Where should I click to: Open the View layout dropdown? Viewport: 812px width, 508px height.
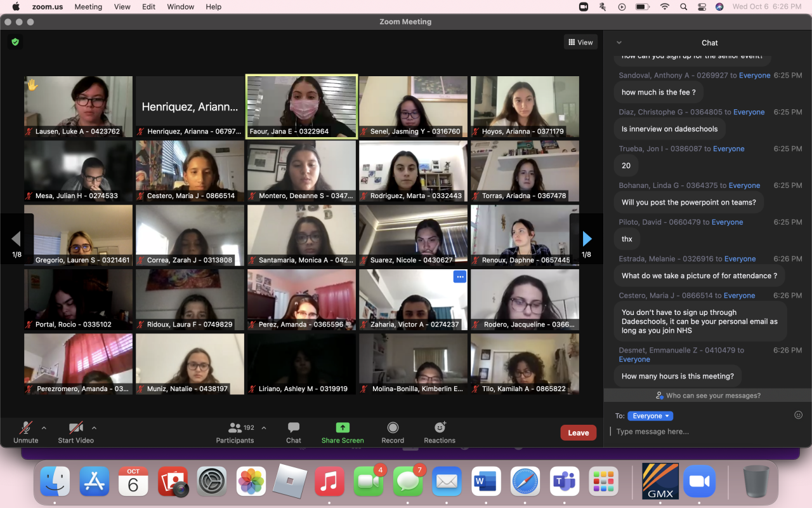580,43
